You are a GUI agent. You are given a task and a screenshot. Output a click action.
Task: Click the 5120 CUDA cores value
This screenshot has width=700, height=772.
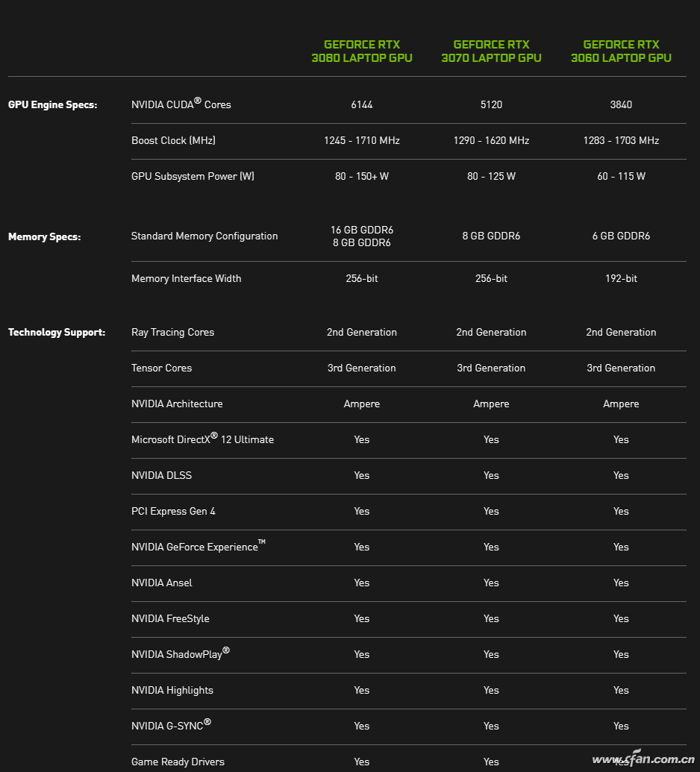coord(491,104)
